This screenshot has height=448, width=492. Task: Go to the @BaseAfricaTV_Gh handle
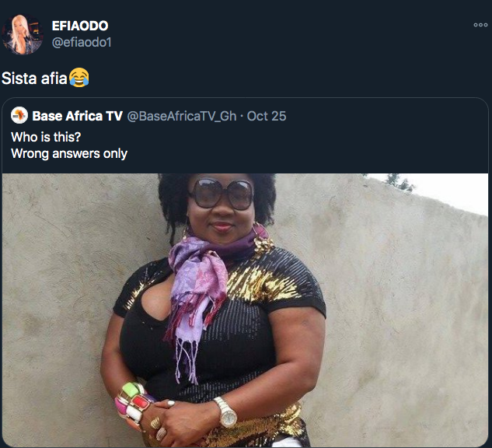click(x=182, y=116)
